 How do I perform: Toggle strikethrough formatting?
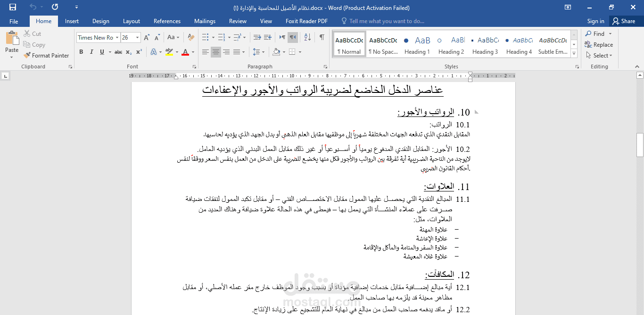coord(118,52)
